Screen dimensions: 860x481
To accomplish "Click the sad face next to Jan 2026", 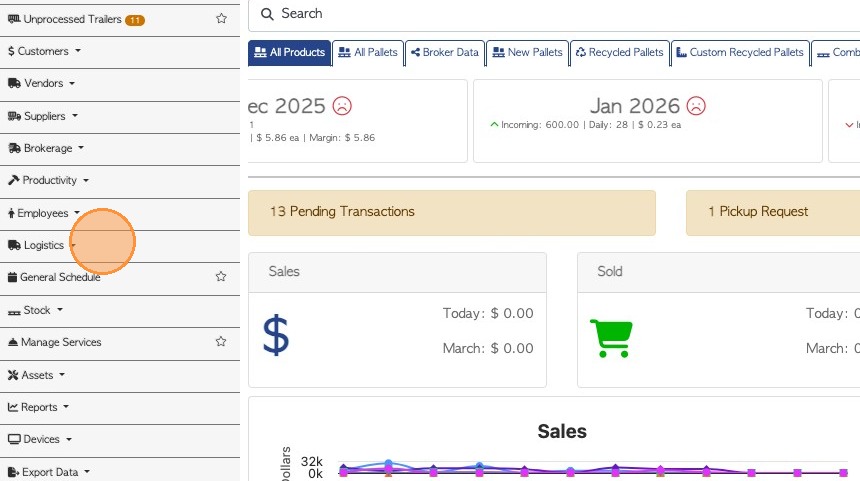I will 696,105.
